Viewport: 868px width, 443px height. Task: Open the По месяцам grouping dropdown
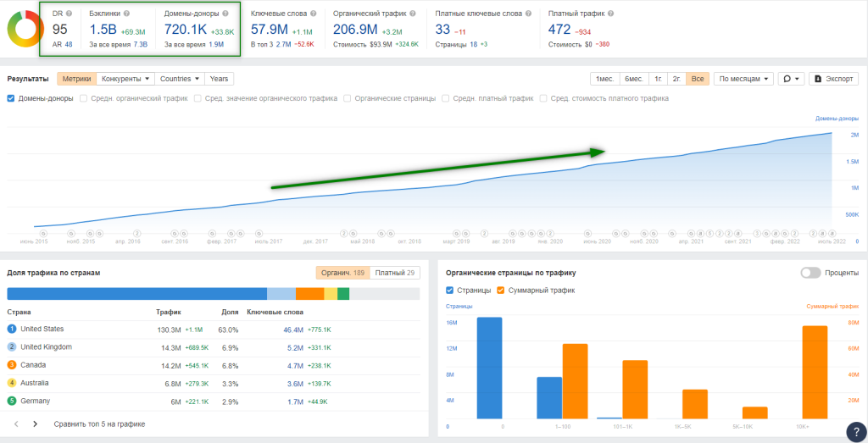tap(743, 79)
